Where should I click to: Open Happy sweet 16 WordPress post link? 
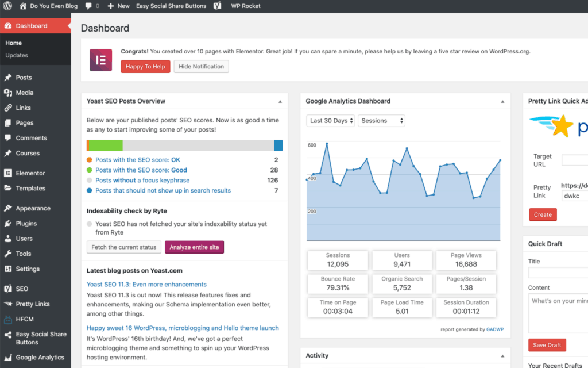(x=183, y=328)
